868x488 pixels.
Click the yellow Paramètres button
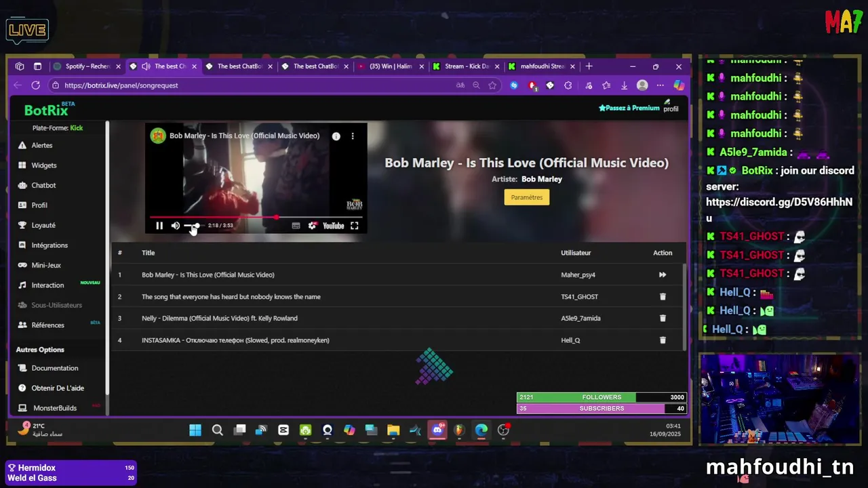click(x=527, y=197)
